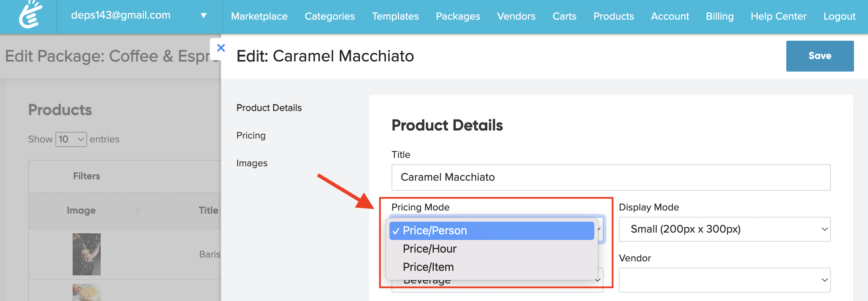Screen dimensions: 868x301
Task: Open the Help Center link
Action: (779, 16)
